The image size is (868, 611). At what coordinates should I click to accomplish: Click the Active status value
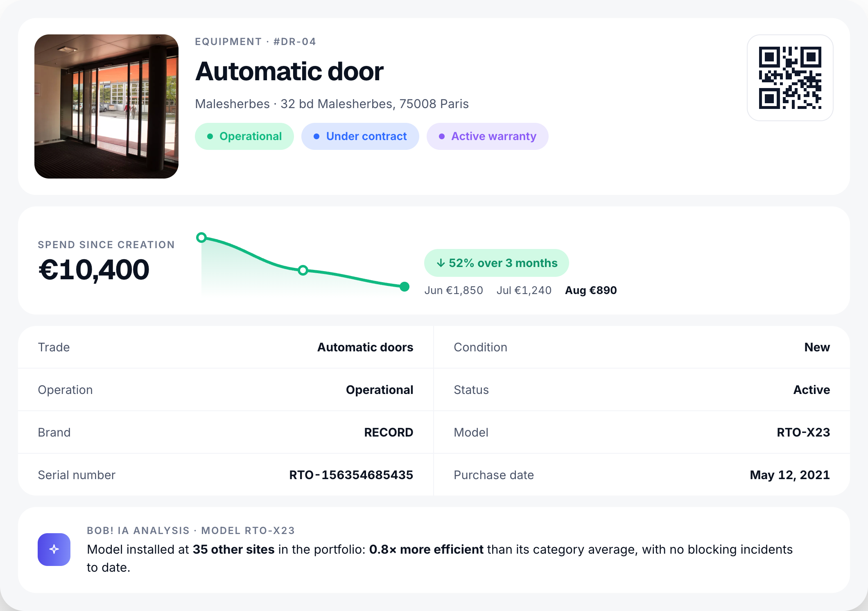(811, 390)
